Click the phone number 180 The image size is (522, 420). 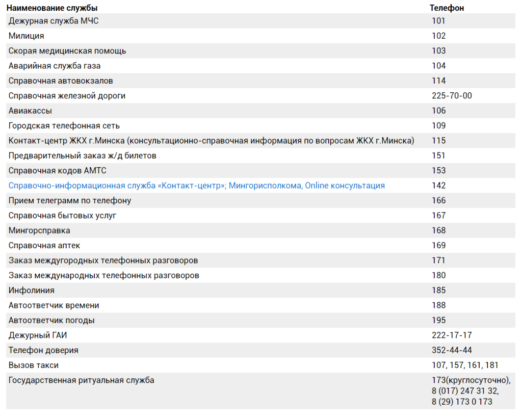[x=439, y=275]
